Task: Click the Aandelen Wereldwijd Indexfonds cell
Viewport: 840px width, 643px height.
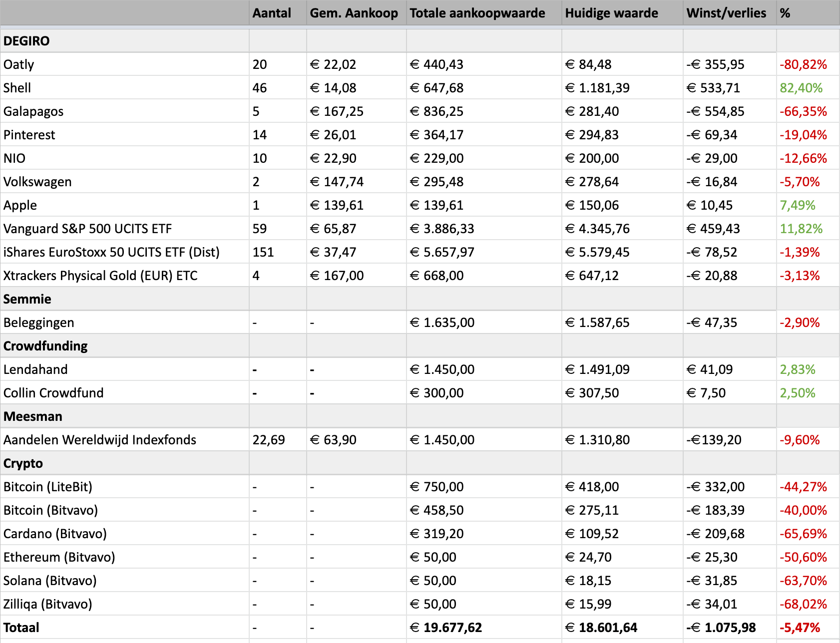Action: pyautogui.click(x=125, y=440)
